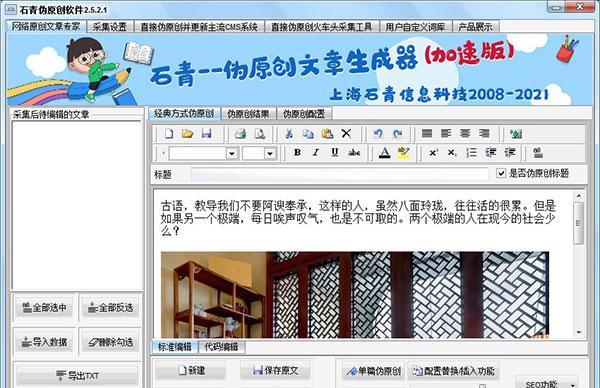Open 直接伪原创火车头采集工具 tab

coord(321,27)
